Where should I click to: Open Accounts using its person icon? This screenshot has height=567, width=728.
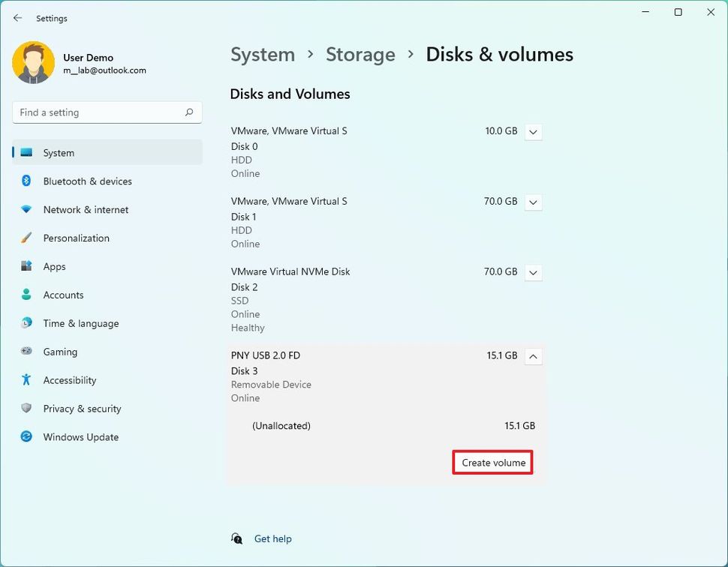(x=26, y=295)
